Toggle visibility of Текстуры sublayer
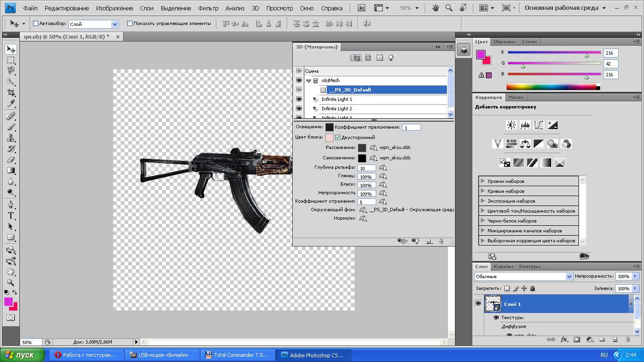644x362 pixels. (x=496, y=318)
